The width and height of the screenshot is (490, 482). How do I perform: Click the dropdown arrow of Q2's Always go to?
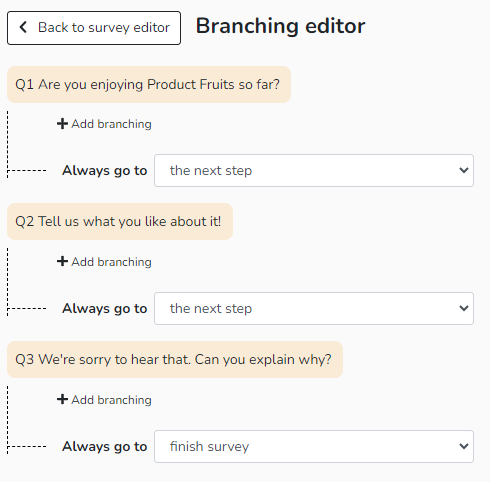(x=464, y=308)
